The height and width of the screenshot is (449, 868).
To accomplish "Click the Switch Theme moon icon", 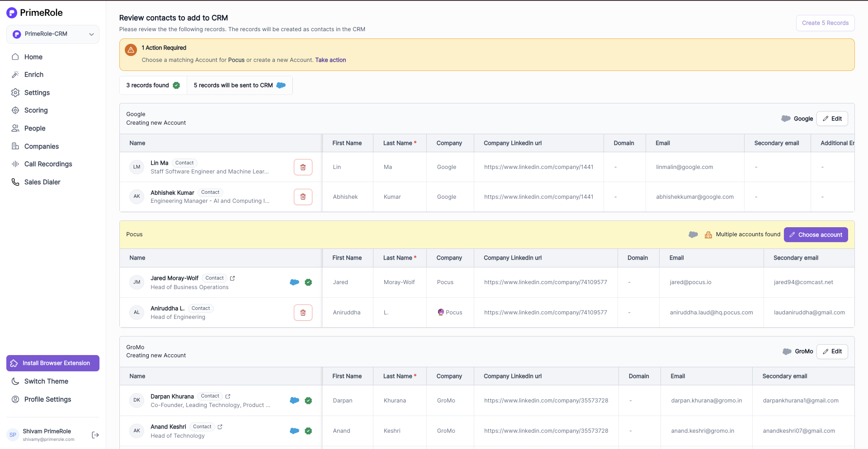I will click(x=15, y=381).
